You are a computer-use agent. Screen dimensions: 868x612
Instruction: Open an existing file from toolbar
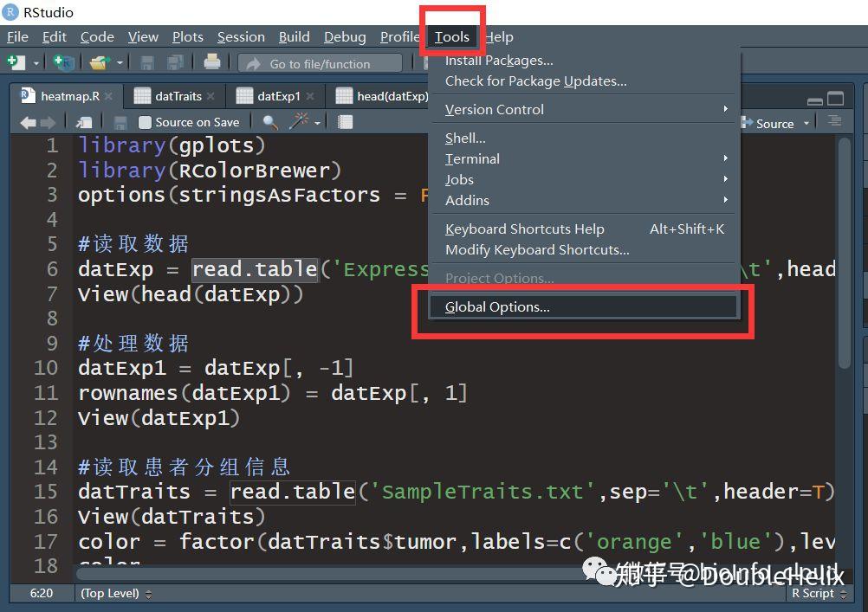click(x=98, y=62)
